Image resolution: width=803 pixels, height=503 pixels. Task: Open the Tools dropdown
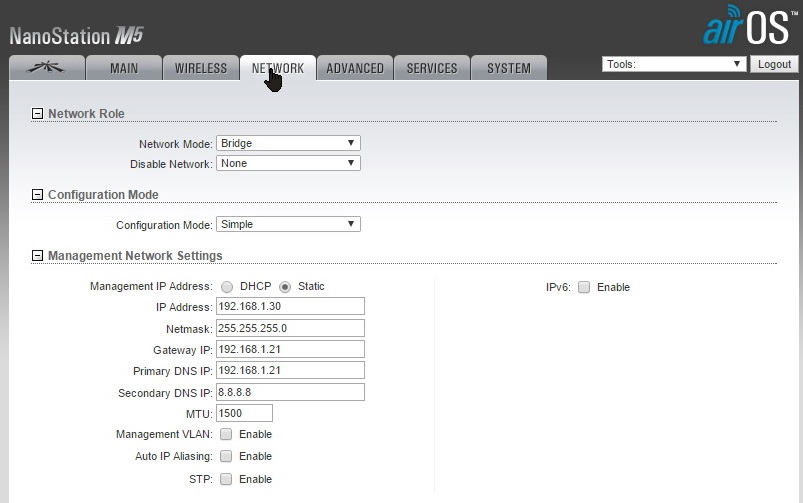coord(673,64)
